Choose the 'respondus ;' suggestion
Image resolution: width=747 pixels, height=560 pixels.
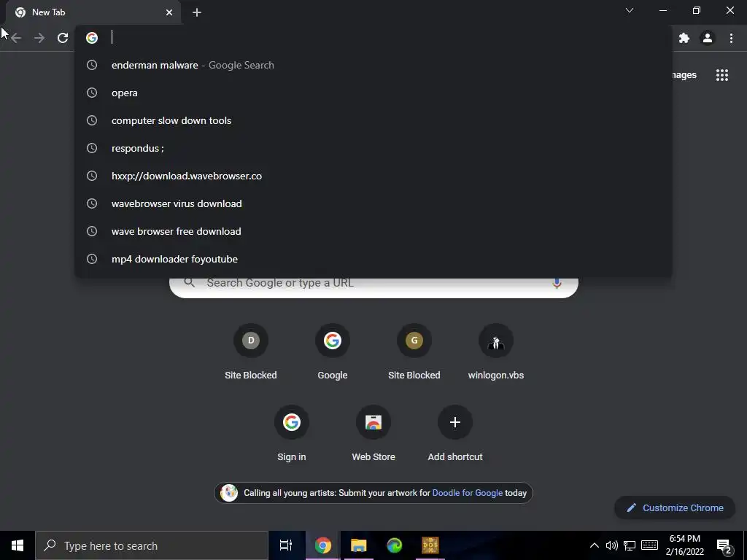tap(373, 148)
